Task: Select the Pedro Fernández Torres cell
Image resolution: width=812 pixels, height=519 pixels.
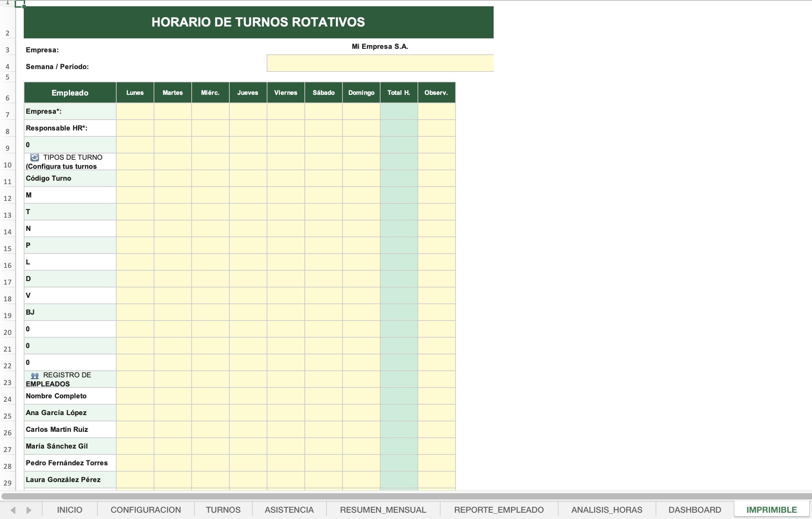Action: pyautogui.click(x=70, y=463)
